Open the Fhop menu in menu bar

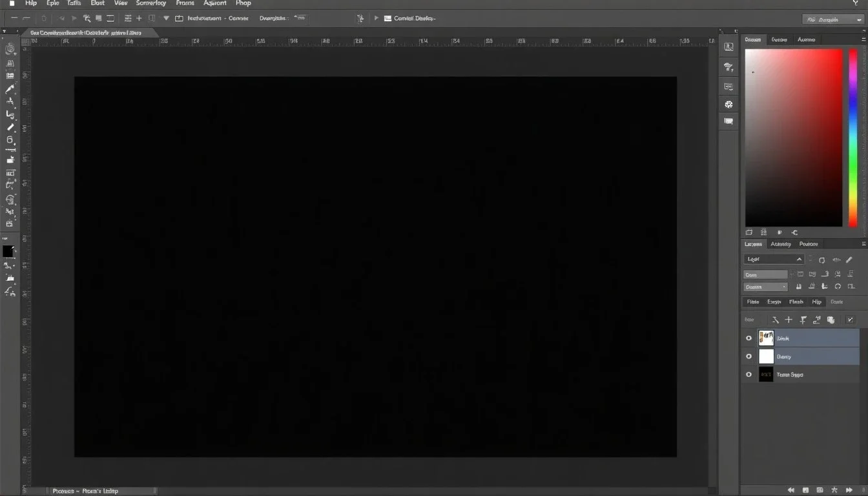point(243,3)
